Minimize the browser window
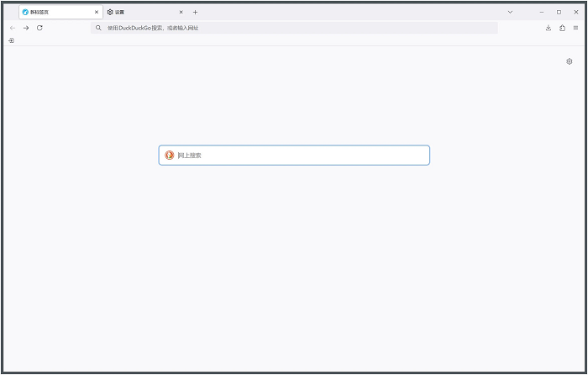 pos(542,12)
